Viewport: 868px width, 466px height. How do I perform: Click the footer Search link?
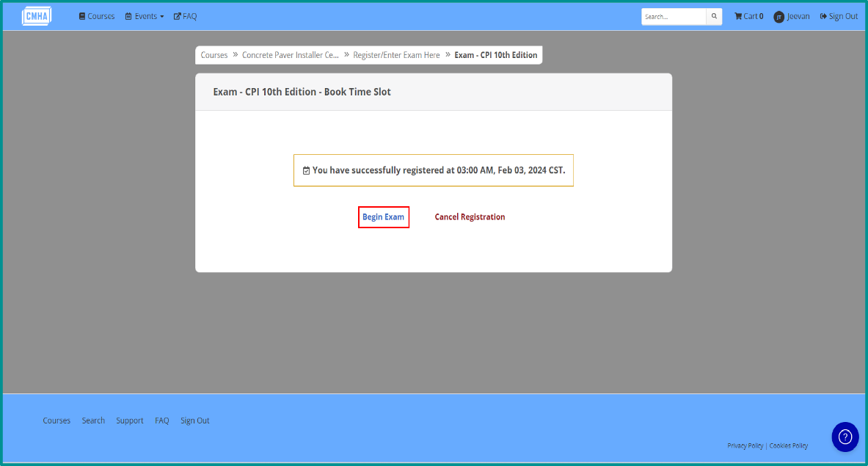pos(94,421)
